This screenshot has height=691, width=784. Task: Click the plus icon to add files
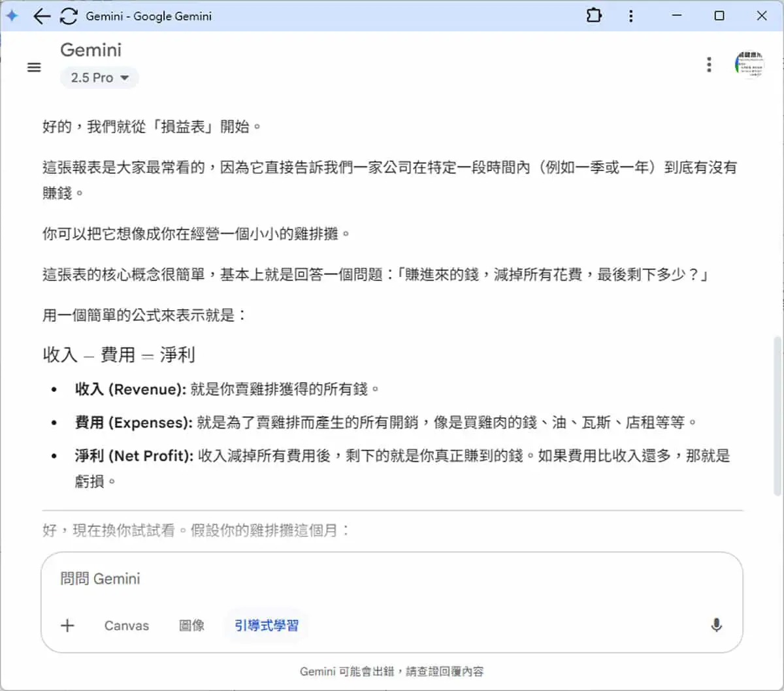67,625
